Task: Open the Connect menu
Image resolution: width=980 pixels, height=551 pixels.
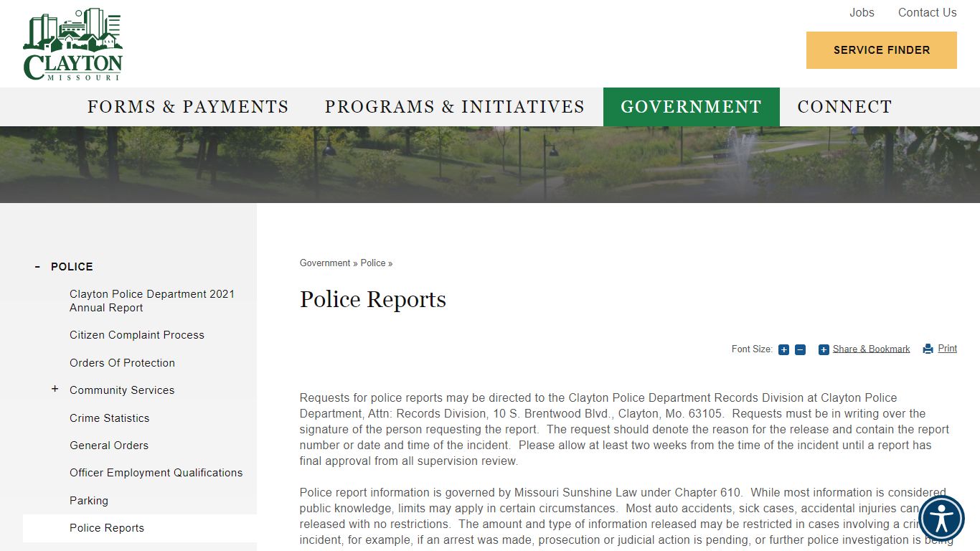Action: (844, 107)
